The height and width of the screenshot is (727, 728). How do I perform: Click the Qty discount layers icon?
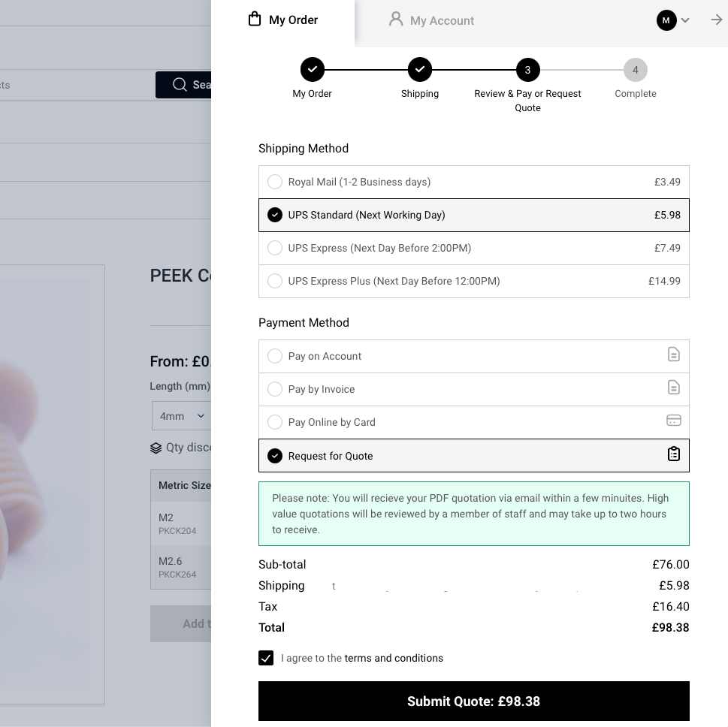(x=156, y=448)
